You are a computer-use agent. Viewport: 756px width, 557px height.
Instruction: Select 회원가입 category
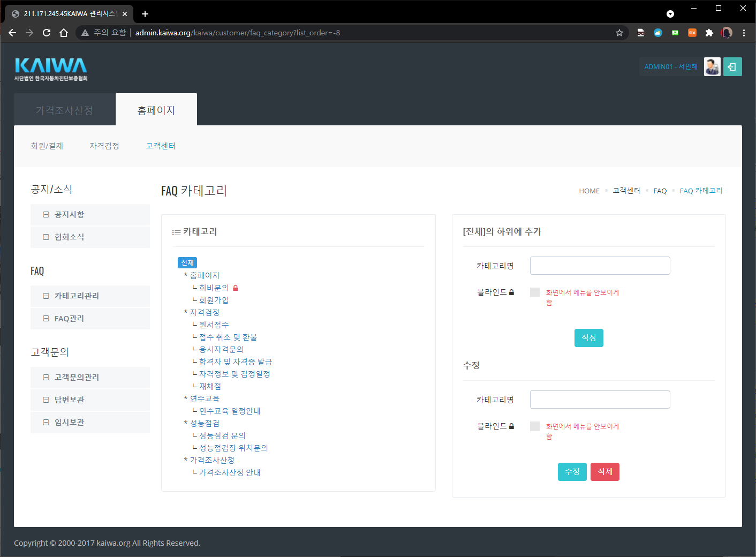(x=214, y=300)
